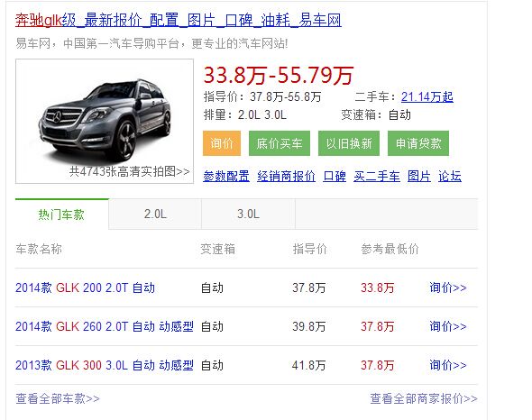532x420 pixels.
Task: Expand 查看全部车款>> list
Action: pyautogui.click(x=58, y=398)
